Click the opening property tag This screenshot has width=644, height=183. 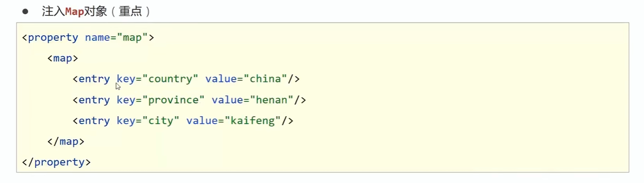coord(50,38)
